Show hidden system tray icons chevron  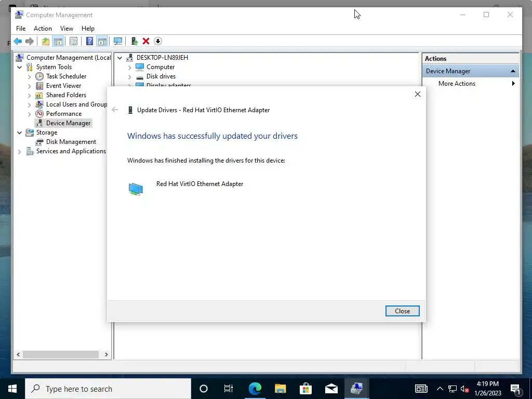tap(440, 389)
